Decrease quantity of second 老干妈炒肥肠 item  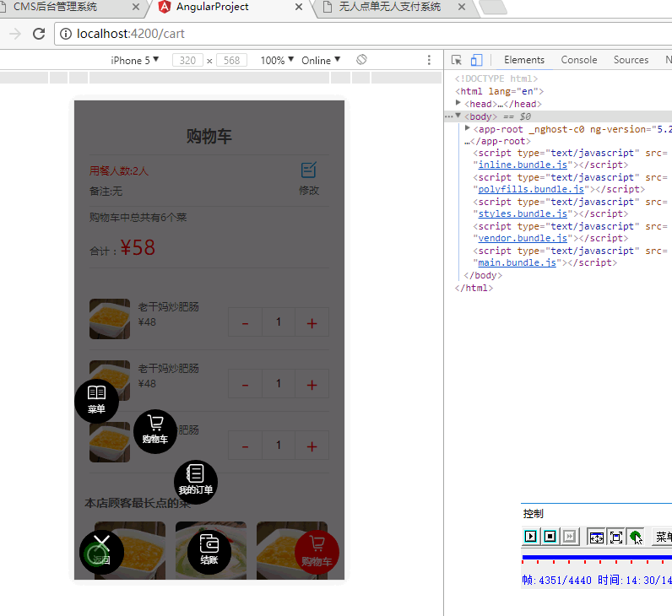tap(245, 384)
